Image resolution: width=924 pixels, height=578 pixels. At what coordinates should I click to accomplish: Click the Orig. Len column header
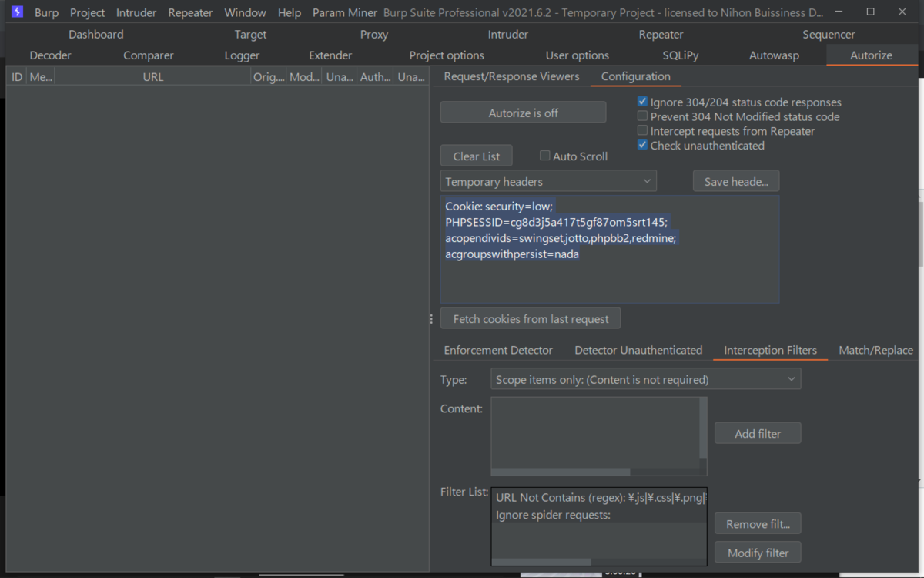(269, 76)
